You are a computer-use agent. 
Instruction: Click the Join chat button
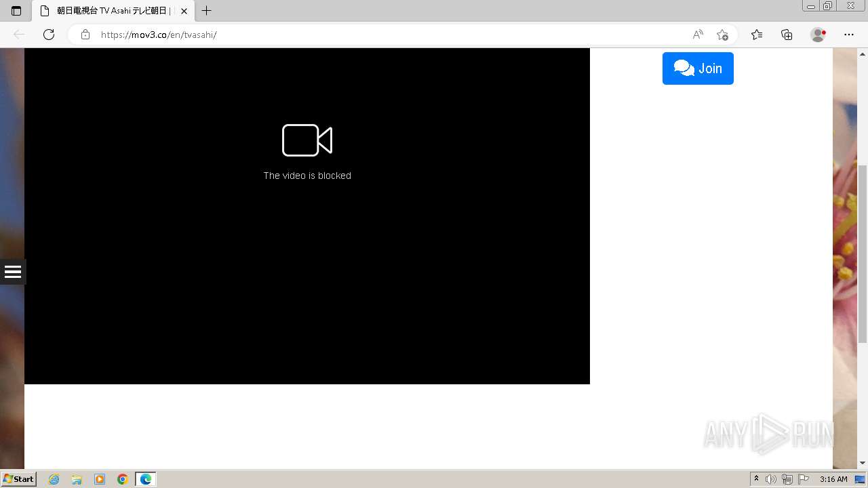698,68
